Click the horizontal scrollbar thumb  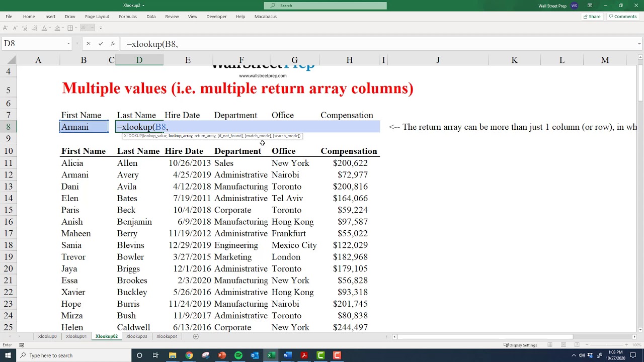(x=486, y=336)
